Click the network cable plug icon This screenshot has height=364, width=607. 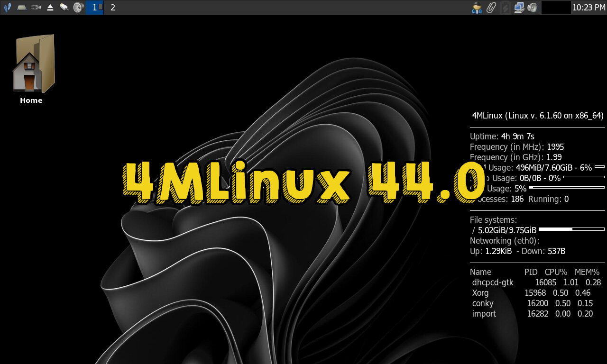coord(64,8)
